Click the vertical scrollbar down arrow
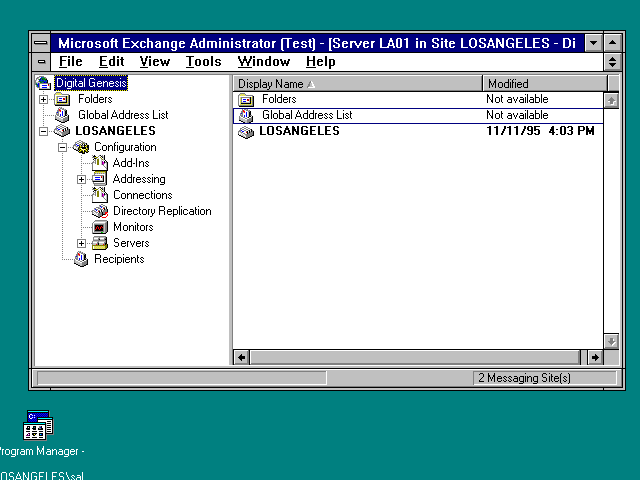This screenshot has height=480, width=640. [x=611, y=341]
